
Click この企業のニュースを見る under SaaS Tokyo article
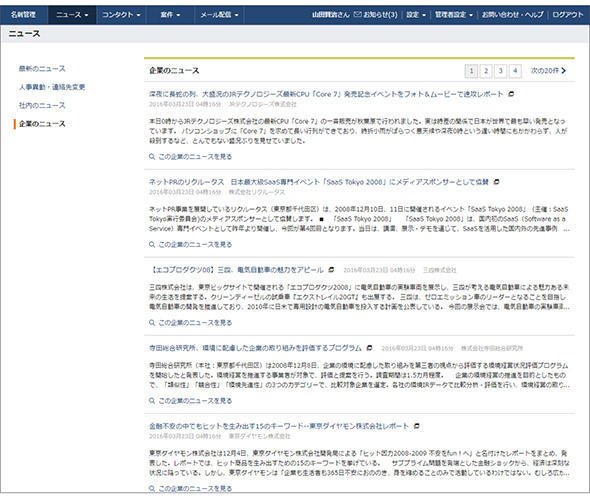tap(191, 245)
